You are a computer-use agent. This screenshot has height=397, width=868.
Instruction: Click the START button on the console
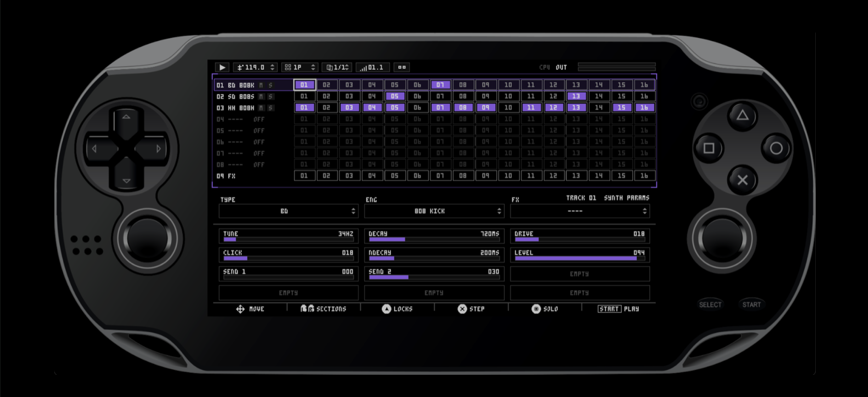pos(752,304)
